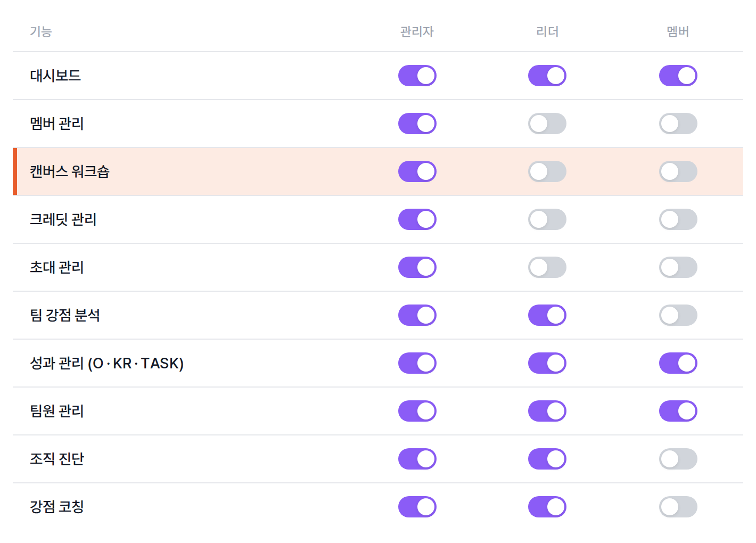Turn off 대시보드 toggle for 멤버
The width and height of the screenshot is (756, 543).
[x=678, y=76]
